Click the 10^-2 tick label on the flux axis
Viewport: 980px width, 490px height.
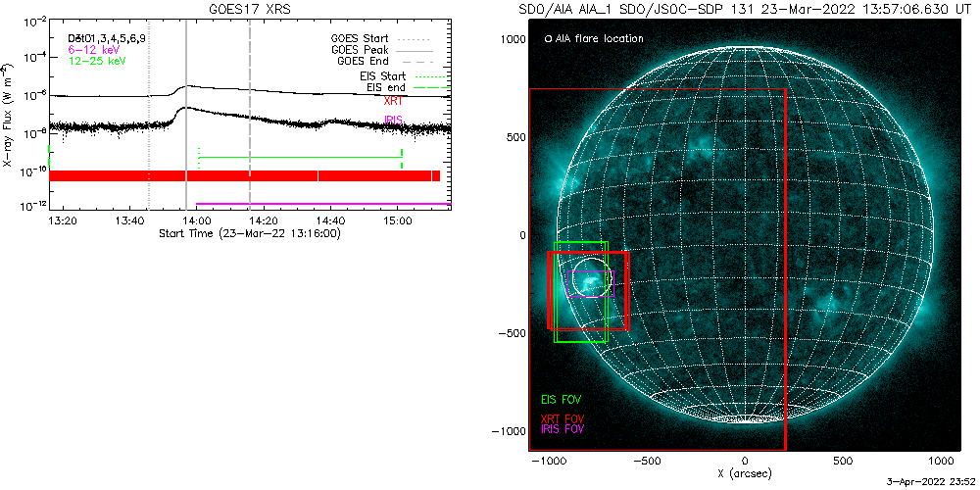pyautogui.click(x=35, y=23)
